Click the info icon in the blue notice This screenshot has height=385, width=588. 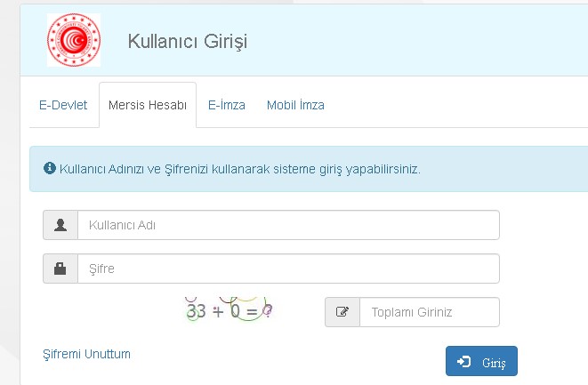tap(50, 168)
